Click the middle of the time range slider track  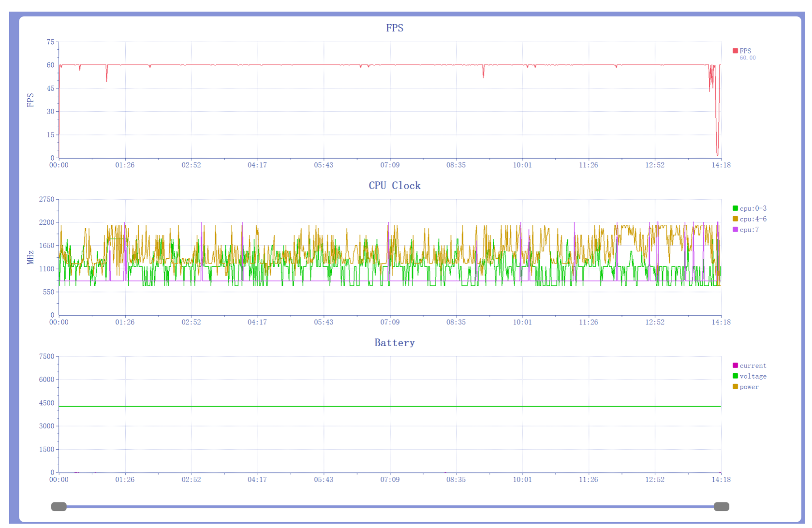(390, 507)
